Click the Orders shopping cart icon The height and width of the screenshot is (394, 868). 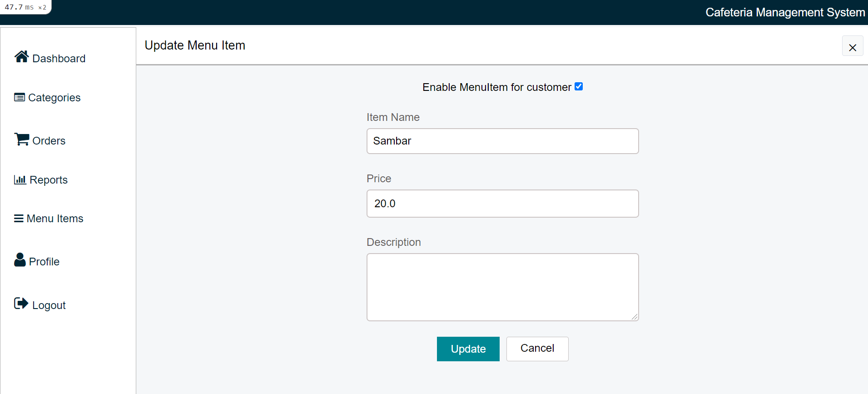point(21,139)
